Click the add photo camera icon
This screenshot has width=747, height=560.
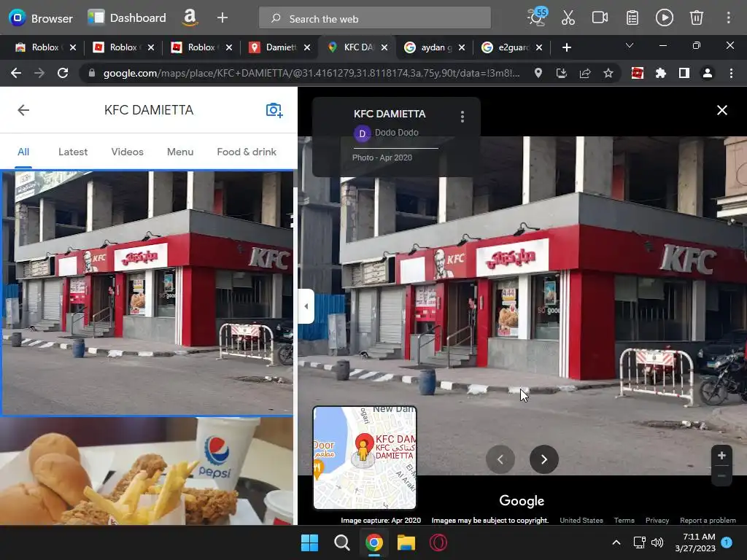(274, 110)
